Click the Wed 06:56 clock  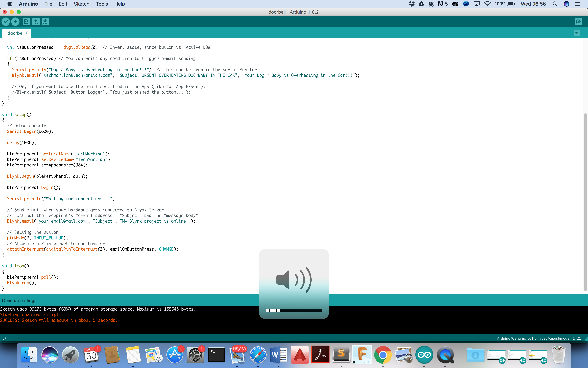click(x=533, y=4)
